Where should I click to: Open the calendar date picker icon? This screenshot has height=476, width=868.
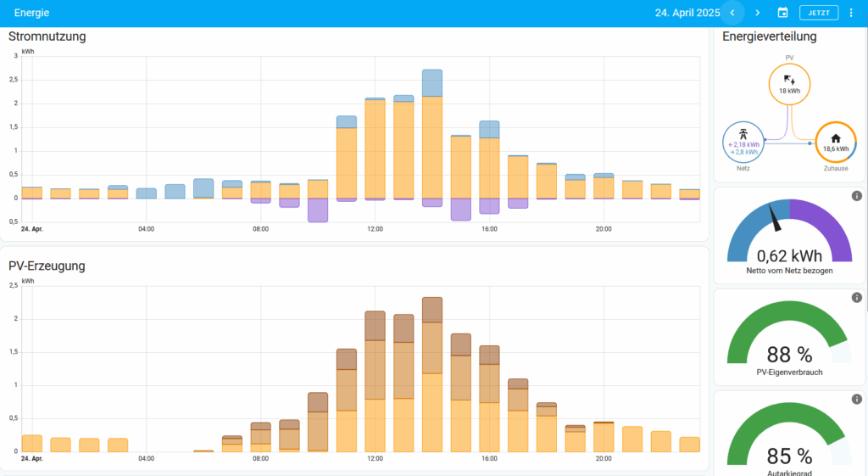click(x=782, y=13)
